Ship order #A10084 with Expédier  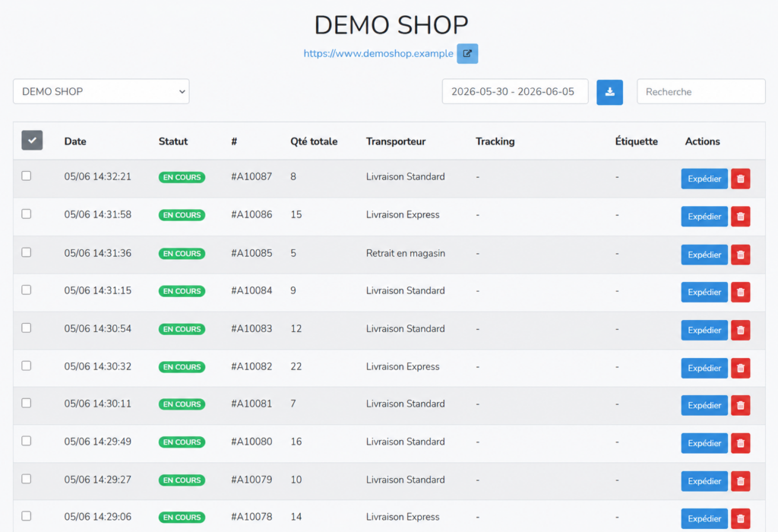point(704,293)
